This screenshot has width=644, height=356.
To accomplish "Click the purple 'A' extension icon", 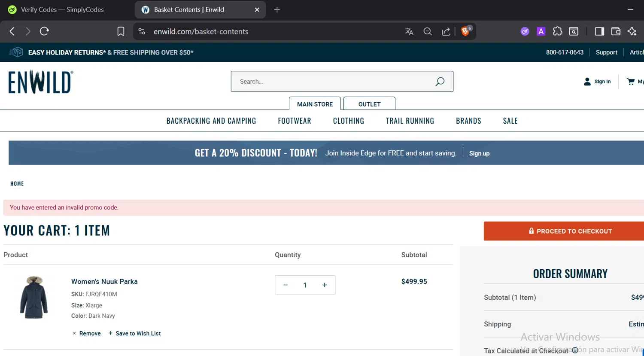I will pyautogui.click(x=541, y=31).
